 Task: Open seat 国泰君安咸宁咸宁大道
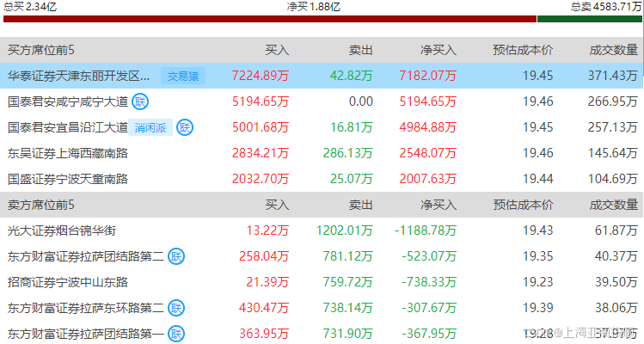pyautogui.click(x=68, y=101)
